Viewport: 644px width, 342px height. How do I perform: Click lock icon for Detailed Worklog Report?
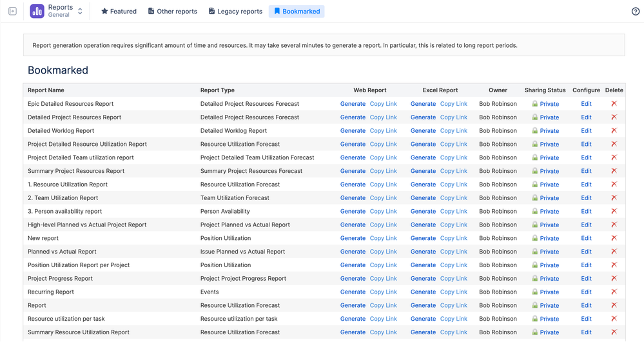point(535,131)
